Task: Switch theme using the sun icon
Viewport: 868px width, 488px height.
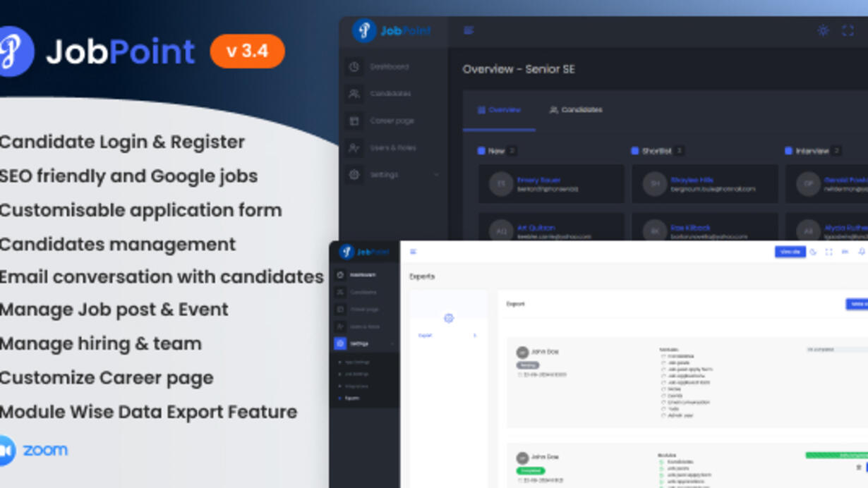Action: point(823,30)
